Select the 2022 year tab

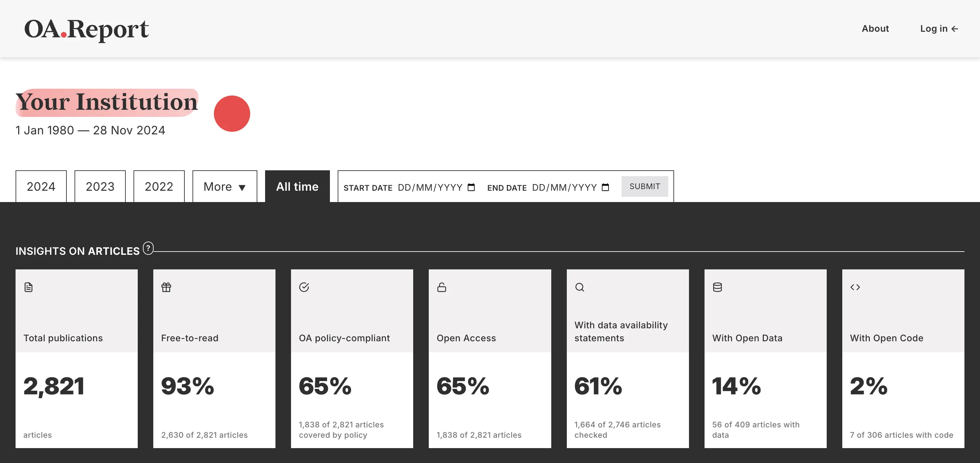pyautogui.click(x=159, y=186)
